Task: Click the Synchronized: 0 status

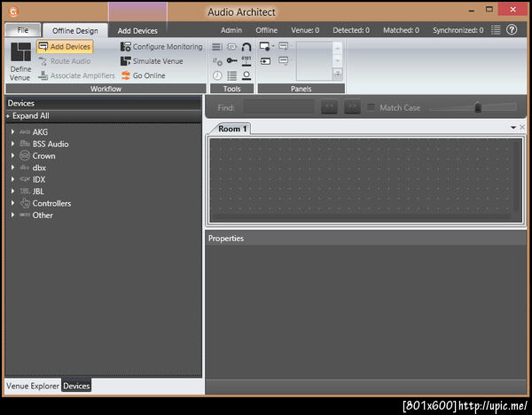Action: coord(458,30)
